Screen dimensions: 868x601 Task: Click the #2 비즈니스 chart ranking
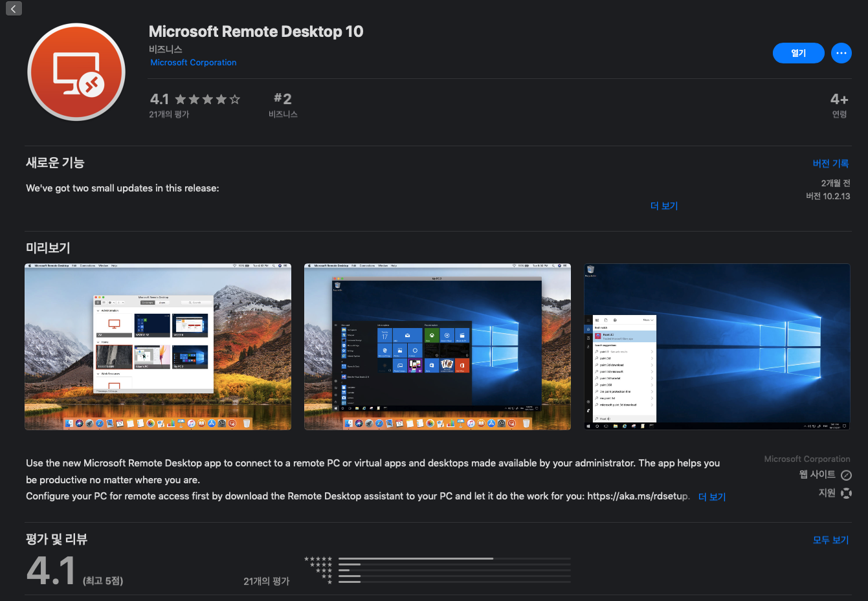pos(283,105)
